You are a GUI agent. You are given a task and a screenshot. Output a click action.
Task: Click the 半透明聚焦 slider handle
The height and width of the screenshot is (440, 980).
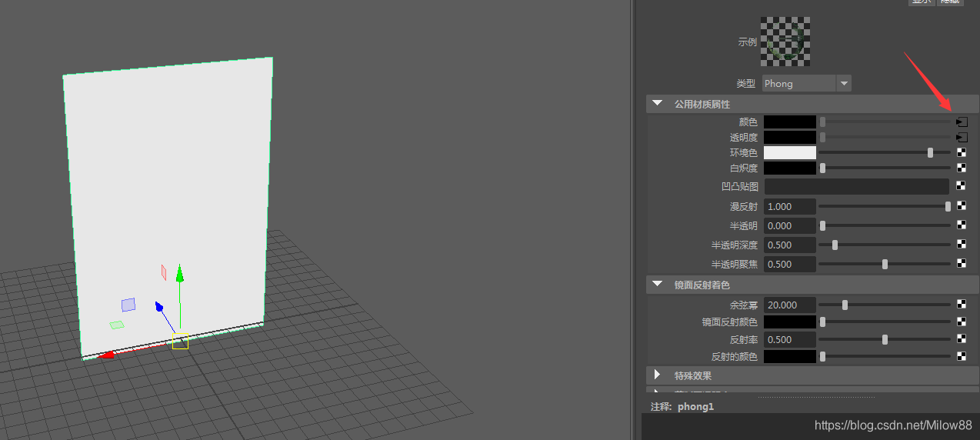click(885, 264)
